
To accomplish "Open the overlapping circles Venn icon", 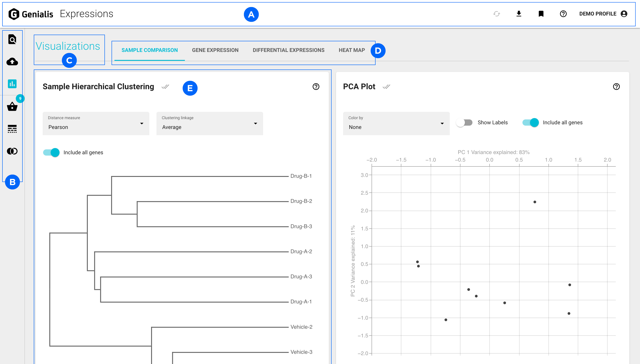I will coord(12,151).
